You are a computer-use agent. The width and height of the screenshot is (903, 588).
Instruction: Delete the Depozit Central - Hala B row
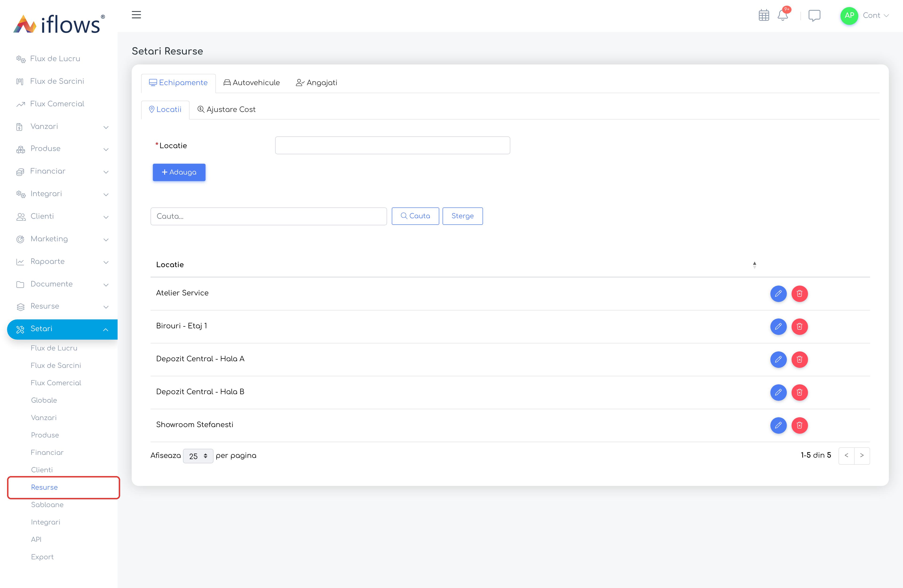pyautogui.click(x=800, y=392)
